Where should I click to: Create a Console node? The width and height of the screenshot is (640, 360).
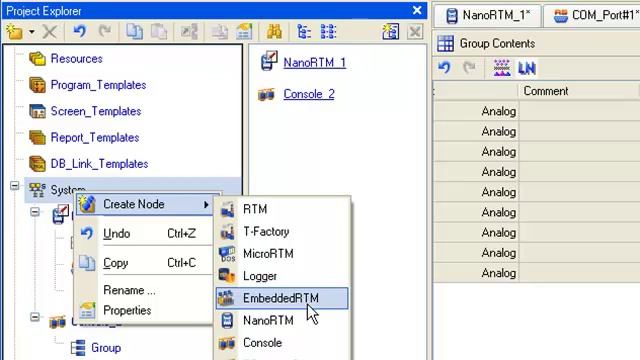[282, 343]
